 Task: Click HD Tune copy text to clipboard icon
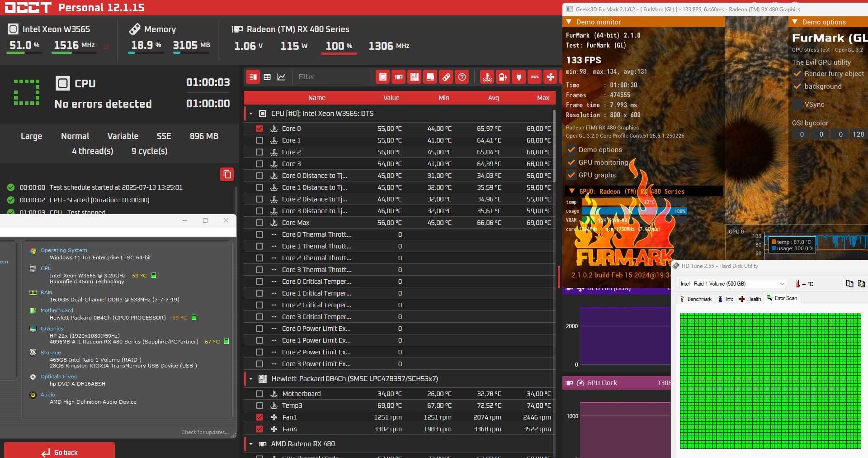click(849, 283)
